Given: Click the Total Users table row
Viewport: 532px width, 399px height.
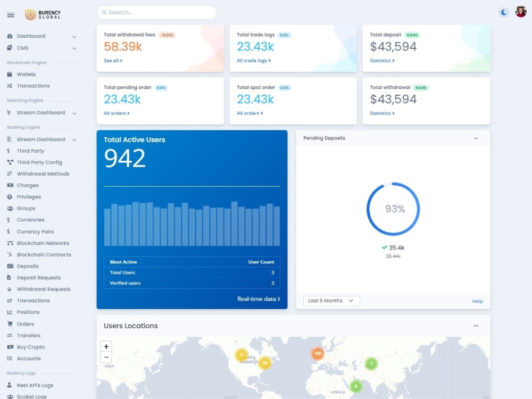Looking at the screenshot, I should (192, 272).
